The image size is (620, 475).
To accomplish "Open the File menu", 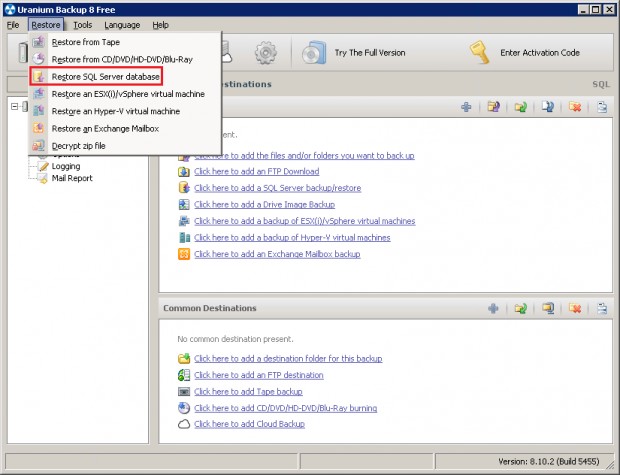I will click(x=13, y=25).
